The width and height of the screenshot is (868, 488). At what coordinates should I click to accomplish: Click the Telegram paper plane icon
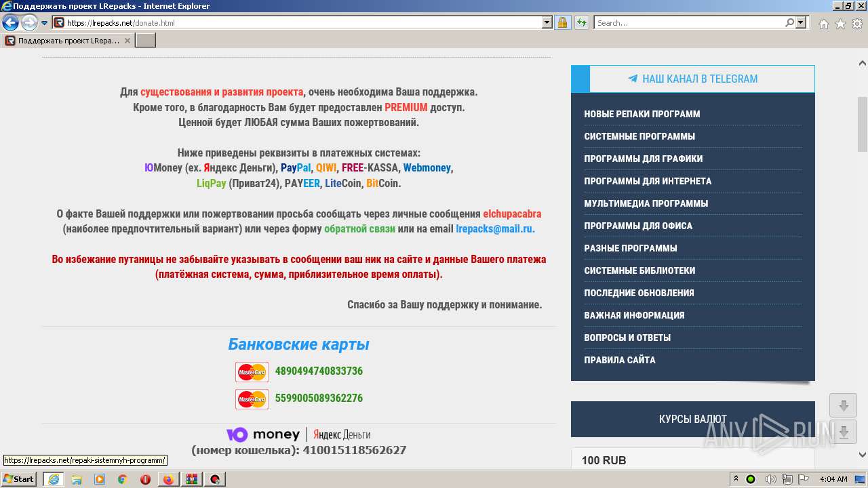point(633,79)
